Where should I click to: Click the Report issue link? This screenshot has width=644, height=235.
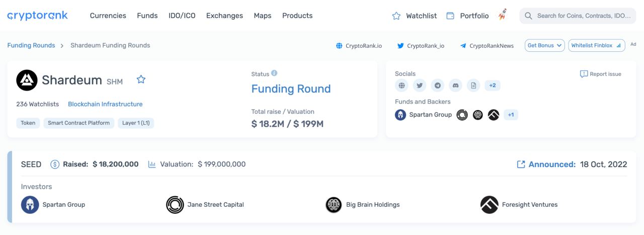[x=601, y=74]
